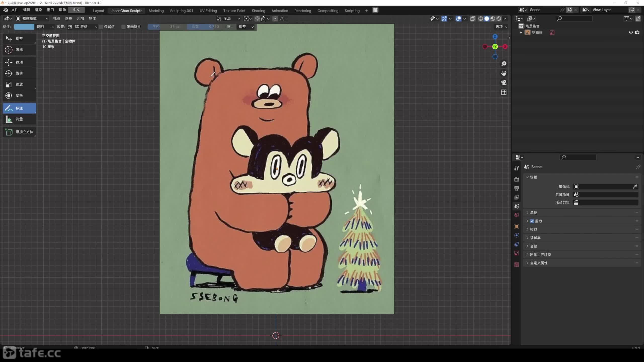
Task: Open the Object properties tab
Action: pos(516,227)
